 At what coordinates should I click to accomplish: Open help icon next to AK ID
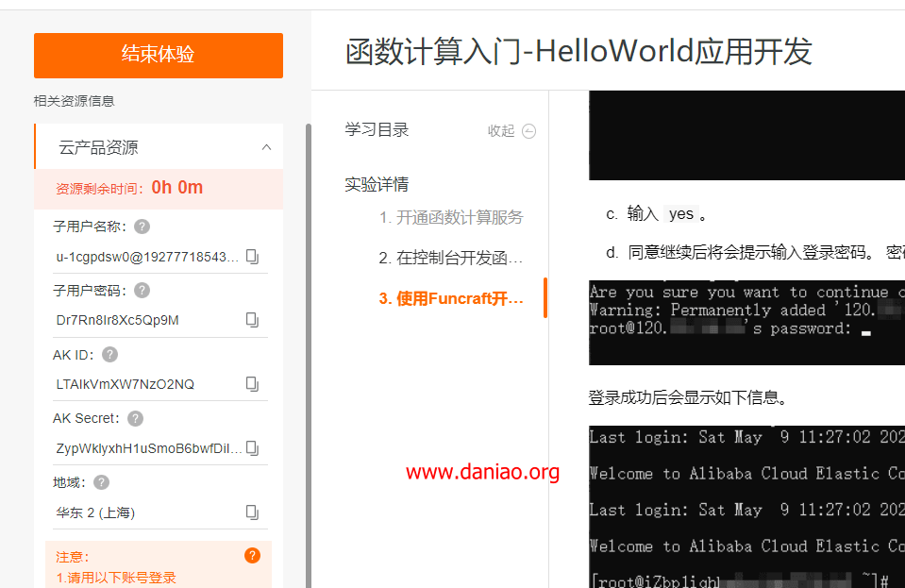109,354
